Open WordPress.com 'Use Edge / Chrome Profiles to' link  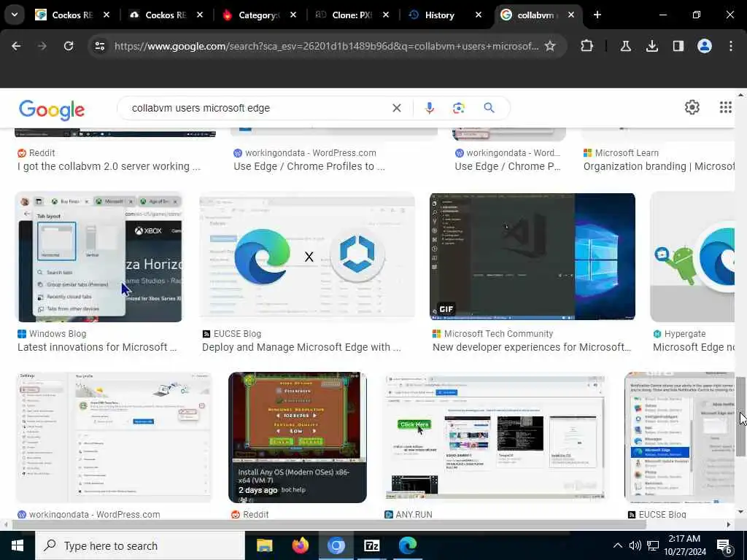click(309, 166)
